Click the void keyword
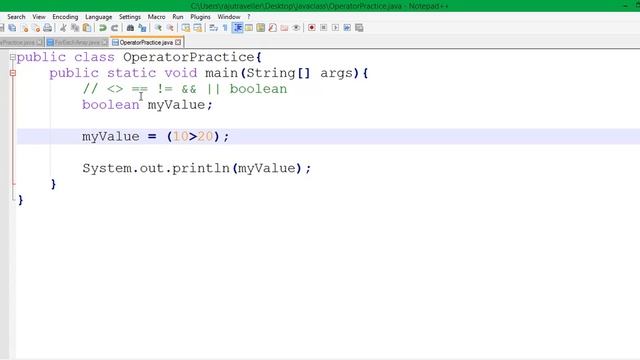This screenshot has width=640, height=360. 181,73
